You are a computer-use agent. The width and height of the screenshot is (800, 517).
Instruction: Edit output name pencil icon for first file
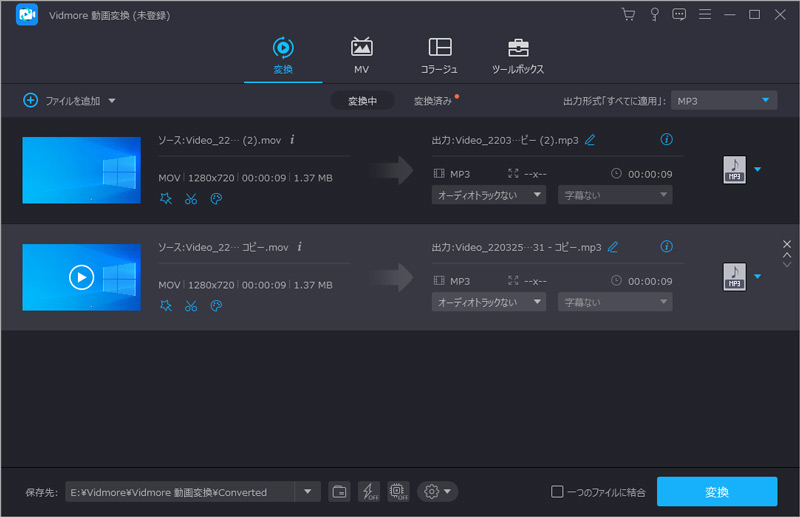590,140
